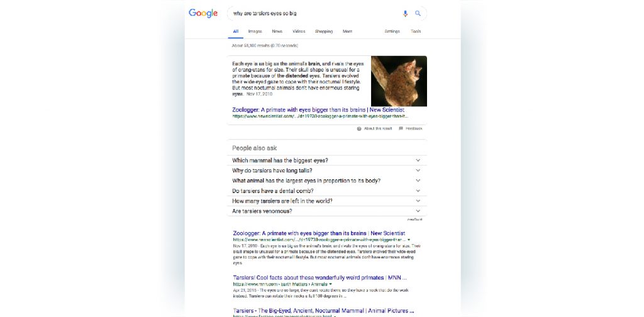The width and height of the screenshot is (644, 317).
Task: Expand 'How many tarsiers are left' question
Action: pos(327,201)
